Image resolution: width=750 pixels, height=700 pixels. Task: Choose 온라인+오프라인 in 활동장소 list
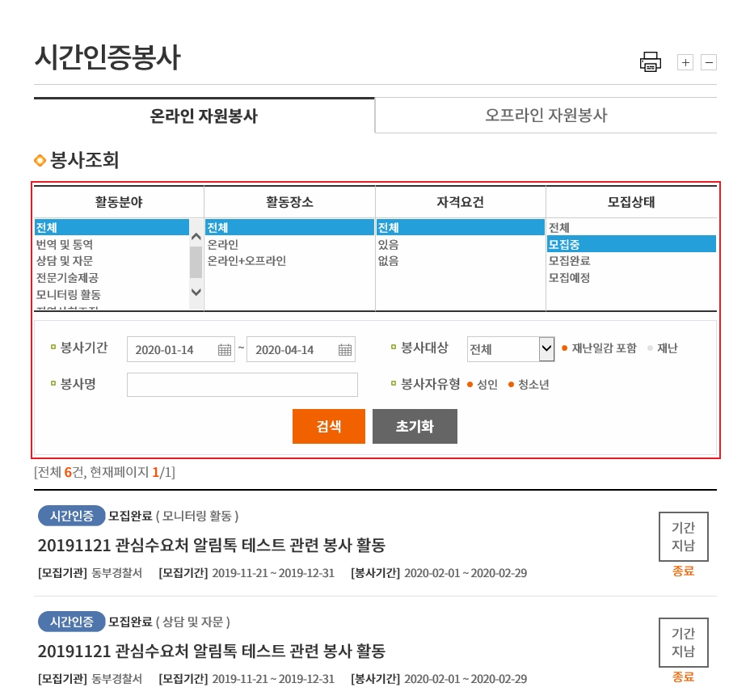tap(246, 261)
